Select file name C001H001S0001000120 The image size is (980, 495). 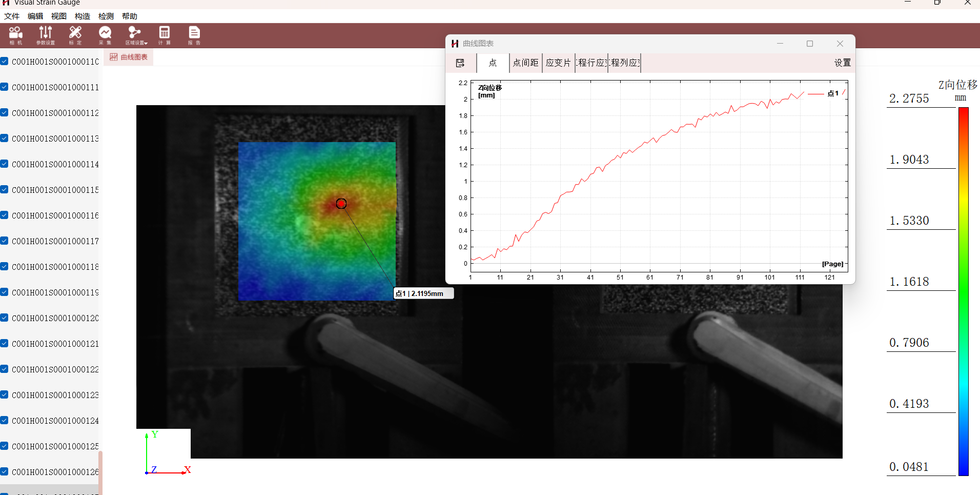[x=55, y=318]
